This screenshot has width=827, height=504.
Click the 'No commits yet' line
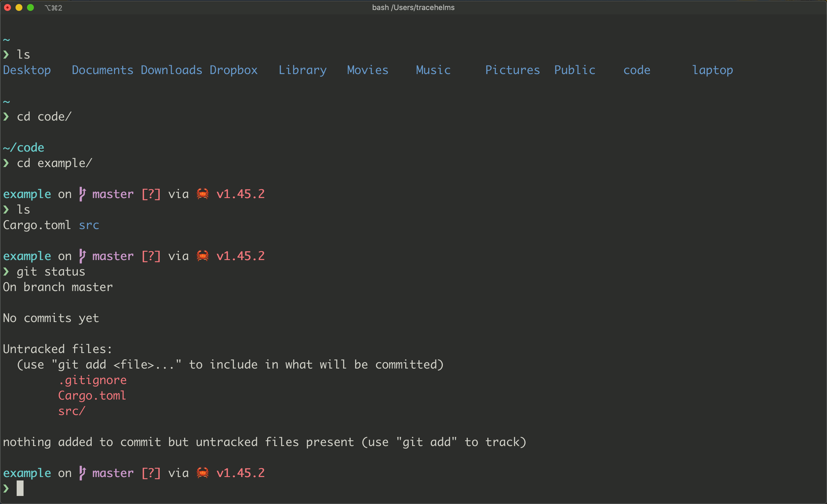pyautogui.click(x=51, y=318)
